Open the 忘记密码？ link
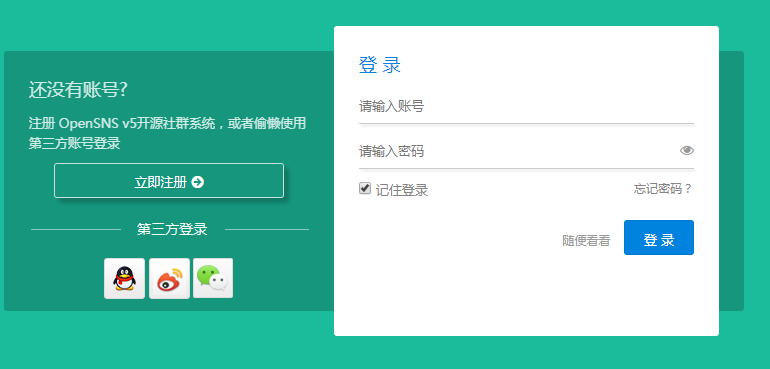 [x=663, y=189]
